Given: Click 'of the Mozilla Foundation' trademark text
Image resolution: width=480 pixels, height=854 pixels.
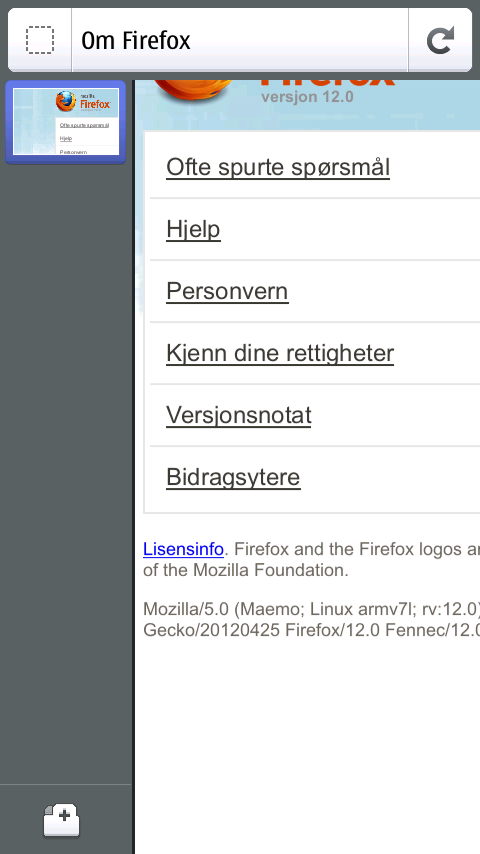Looking at the screenshot, I should (246, 571).
